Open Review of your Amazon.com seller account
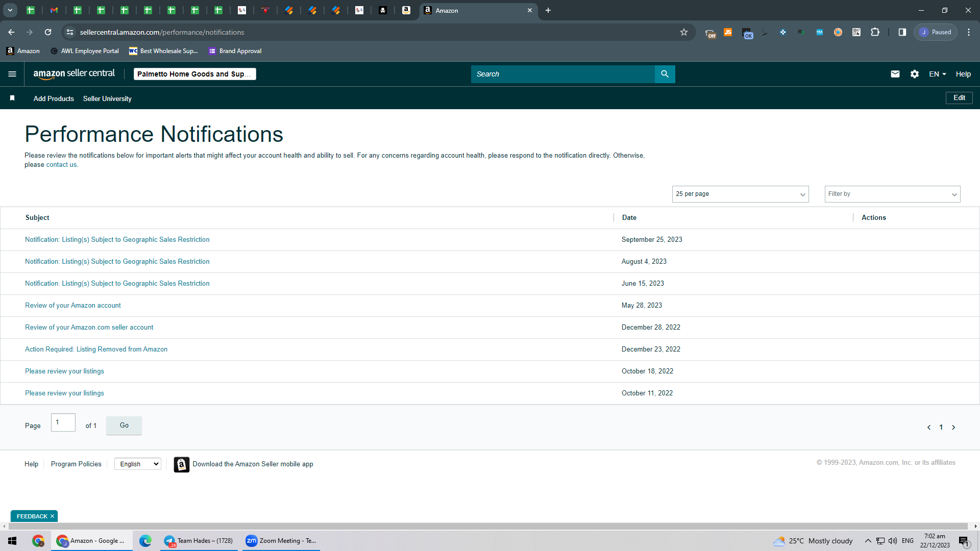The height and width of the screenshot is (551, 980). coord(89,327)
